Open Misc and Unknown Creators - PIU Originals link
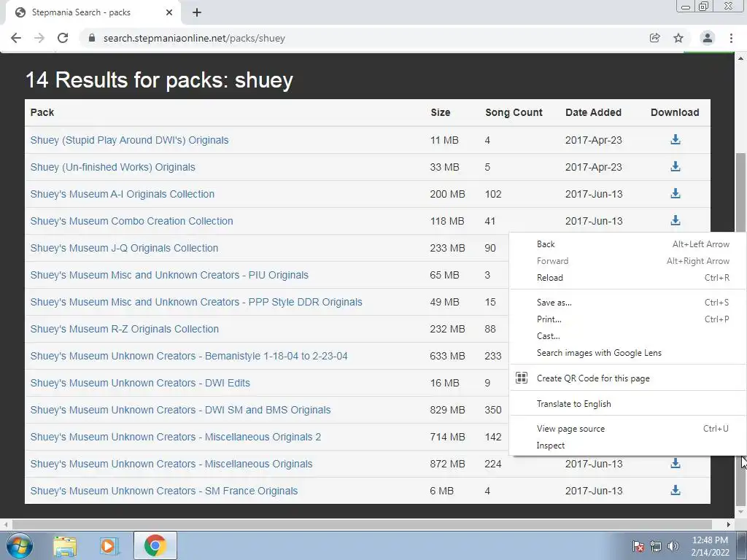 (169, 275)
